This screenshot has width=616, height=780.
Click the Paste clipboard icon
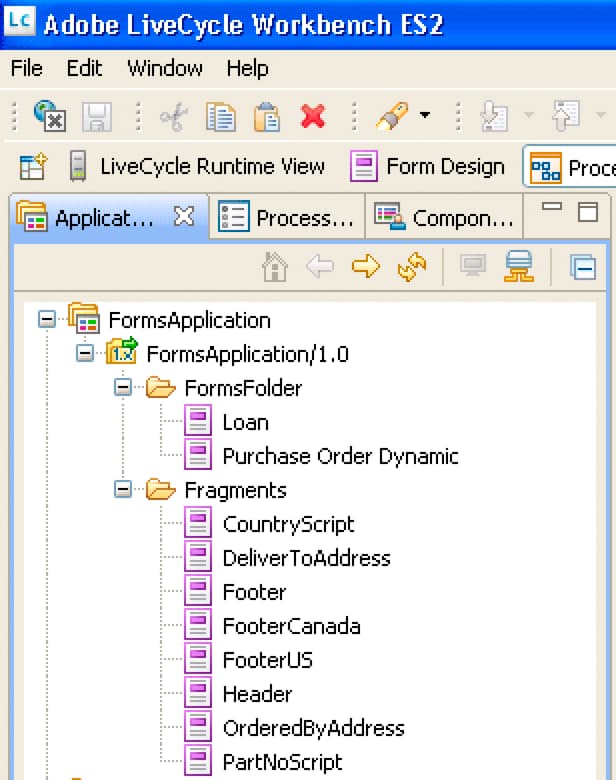[x=267, y=116]
